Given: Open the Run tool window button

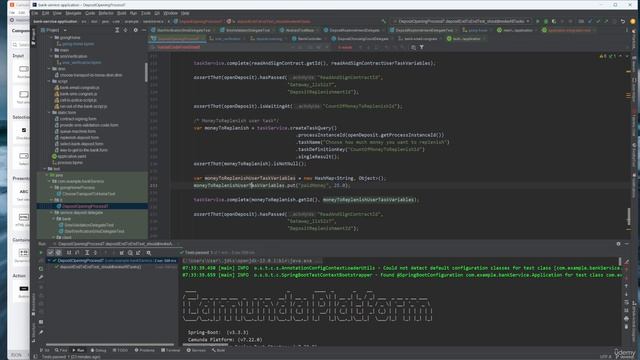Looking at the screenshot, I should click(x=78, y=350).
